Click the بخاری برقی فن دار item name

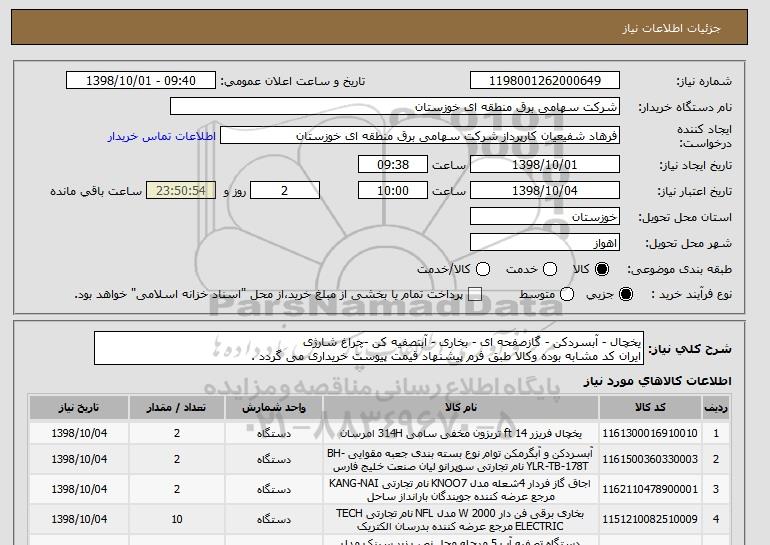tap(461, 519)
